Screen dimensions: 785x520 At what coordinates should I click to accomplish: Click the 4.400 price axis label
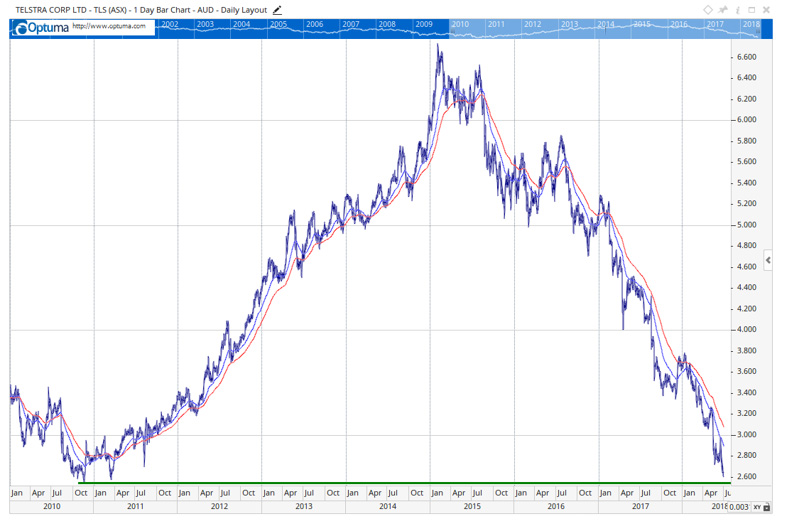[x=746, y=287]
